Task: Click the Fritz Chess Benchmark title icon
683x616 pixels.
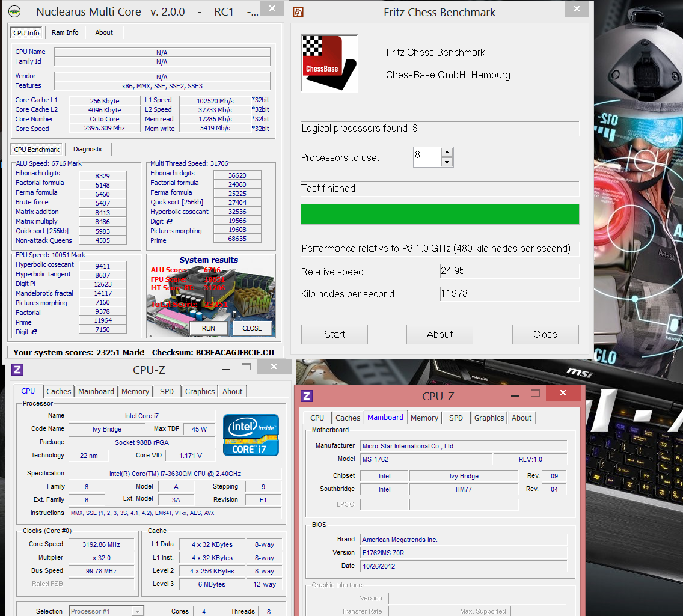Action: pos(298,12)
